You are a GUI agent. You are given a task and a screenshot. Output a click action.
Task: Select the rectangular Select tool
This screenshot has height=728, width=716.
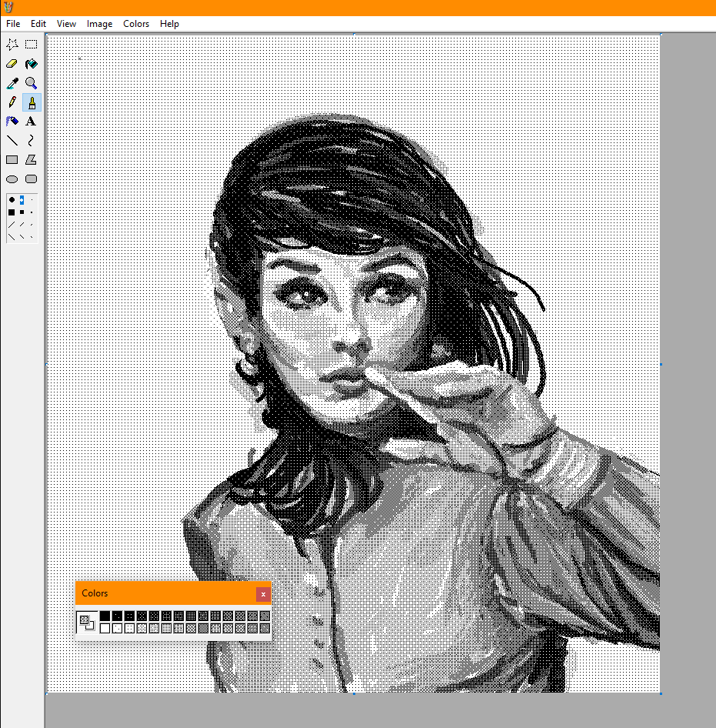click(31, 45)
